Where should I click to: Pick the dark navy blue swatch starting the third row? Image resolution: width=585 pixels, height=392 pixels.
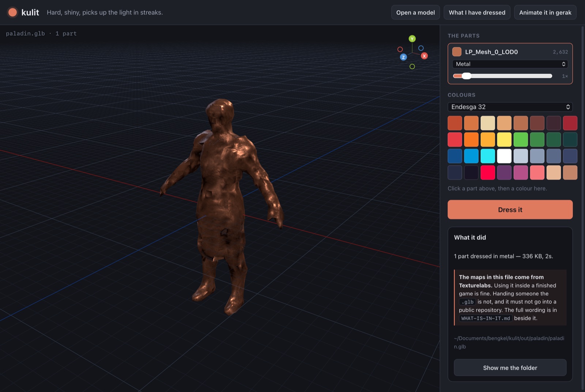[x=455, y=156]
